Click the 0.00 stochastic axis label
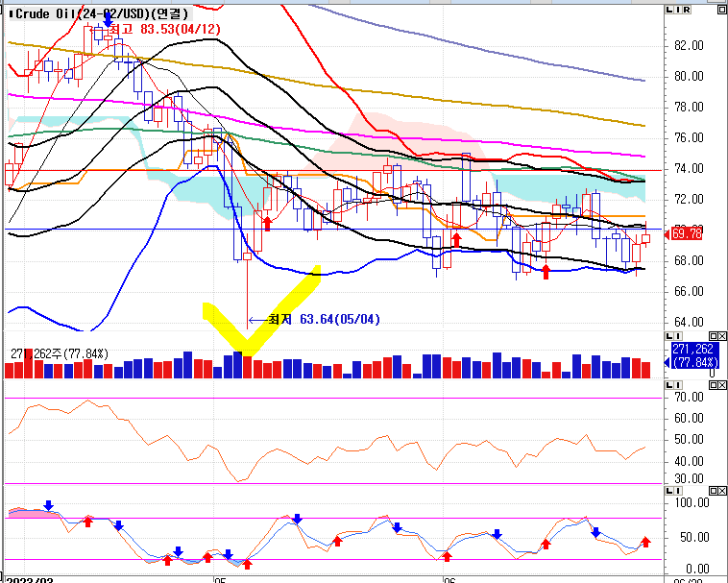This screenshot has width=728, height=583. pyautogui.click(x=697, y=569)
